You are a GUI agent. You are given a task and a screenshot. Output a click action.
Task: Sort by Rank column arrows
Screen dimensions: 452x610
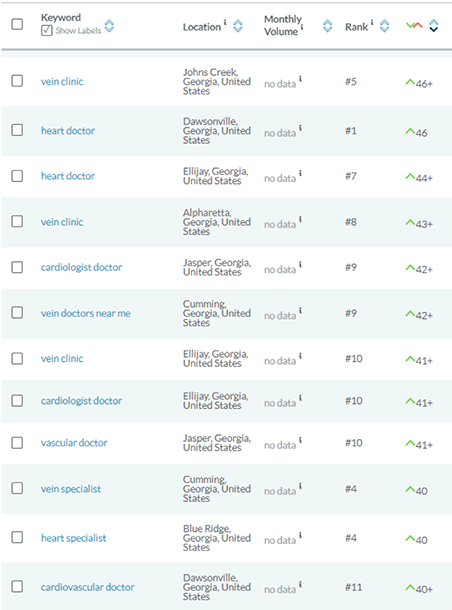coord(384,26)
